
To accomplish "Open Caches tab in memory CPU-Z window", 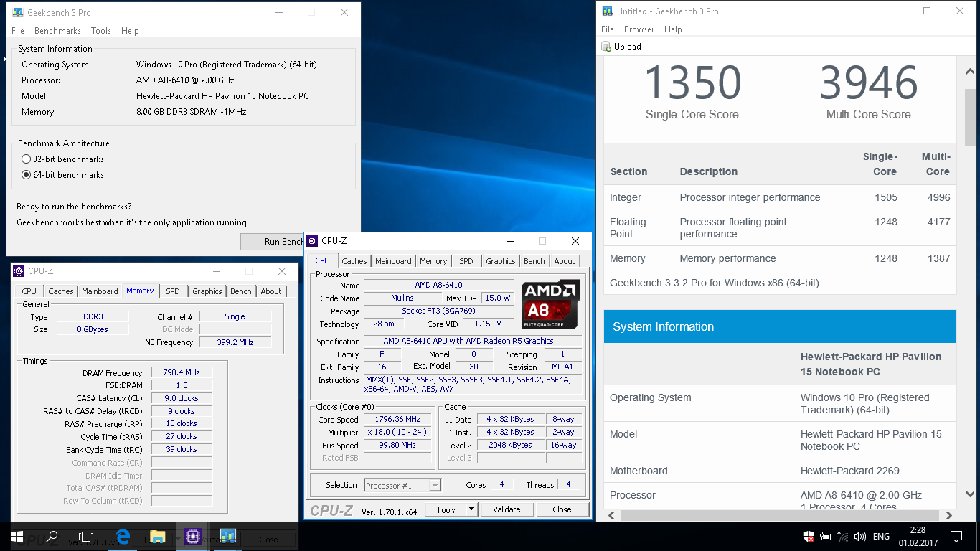I will point(61,291).
